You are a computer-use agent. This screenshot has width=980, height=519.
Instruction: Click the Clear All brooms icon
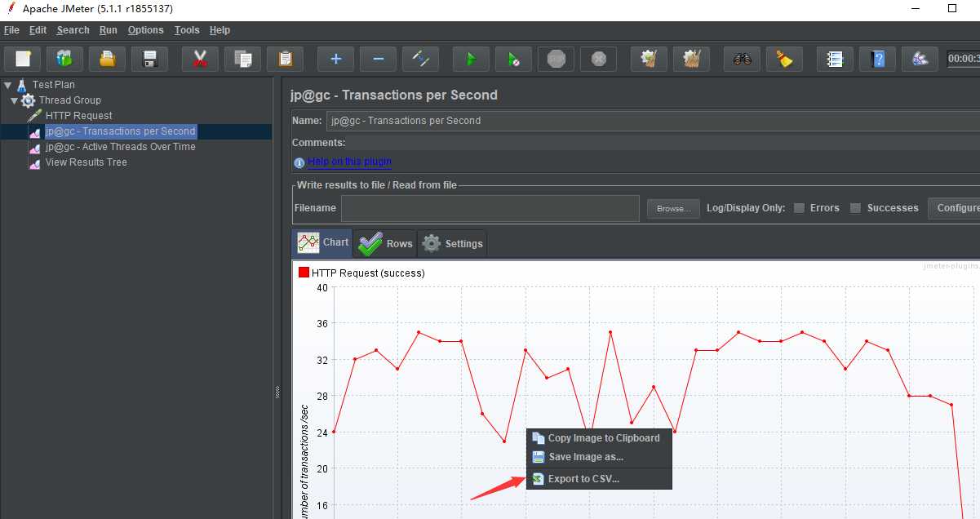[x=691, y=59]
